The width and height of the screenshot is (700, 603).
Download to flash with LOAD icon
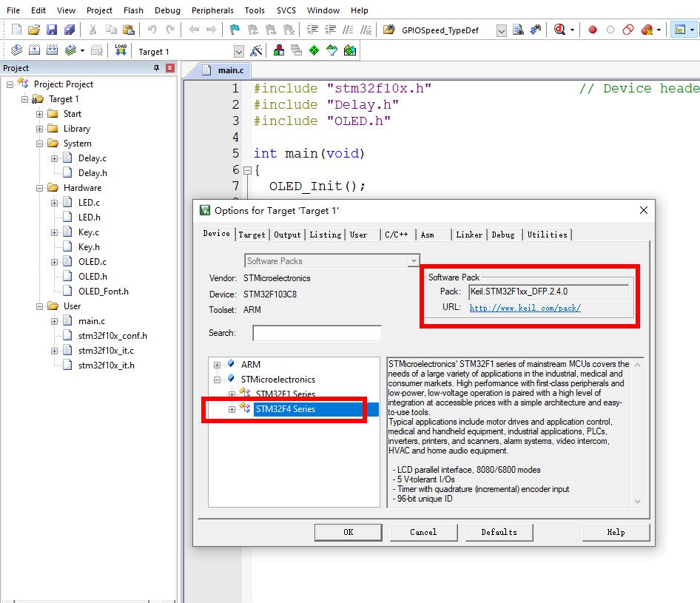click(121, 50)
